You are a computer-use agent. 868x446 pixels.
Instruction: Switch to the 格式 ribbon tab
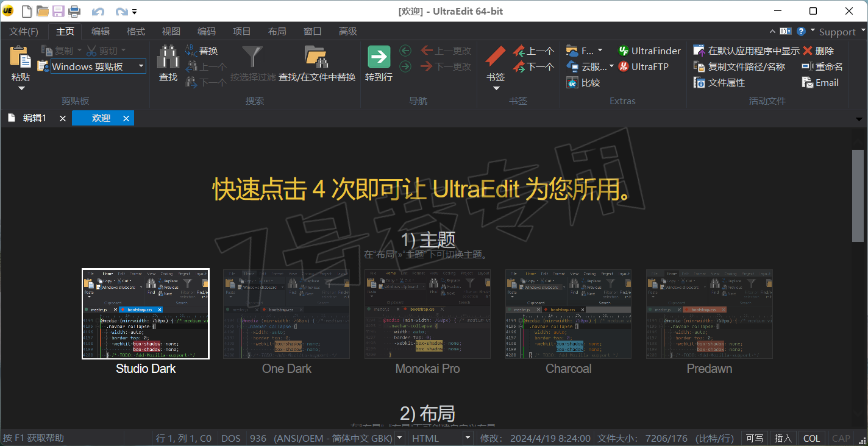(x=136, y=31)
